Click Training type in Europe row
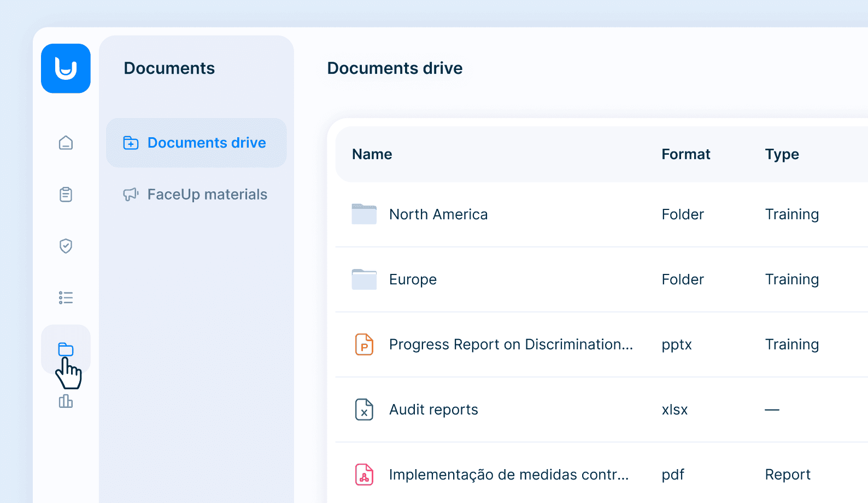This screenshot has height=503, width=868. click(x=791, y=279)
